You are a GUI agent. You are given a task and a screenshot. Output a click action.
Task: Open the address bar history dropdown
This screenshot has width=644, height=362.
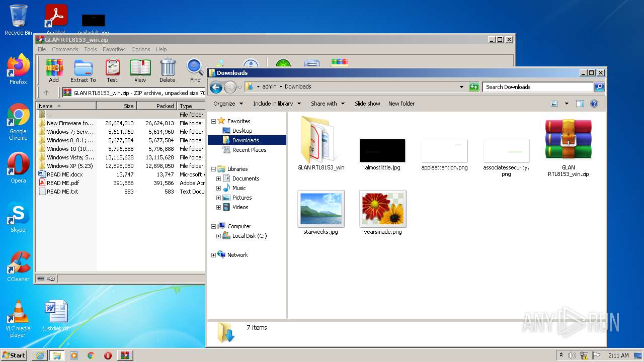coord(461,87)
